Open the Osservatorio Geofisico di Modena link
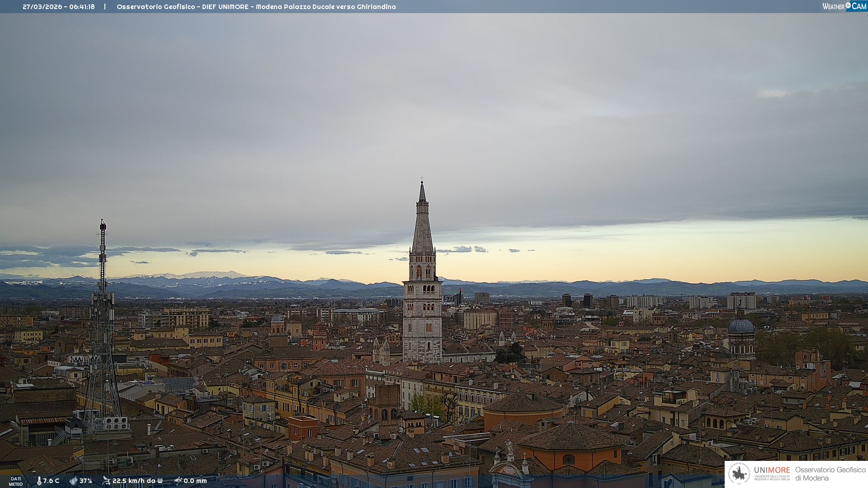The image size is (868, 488). pos(830,474)
